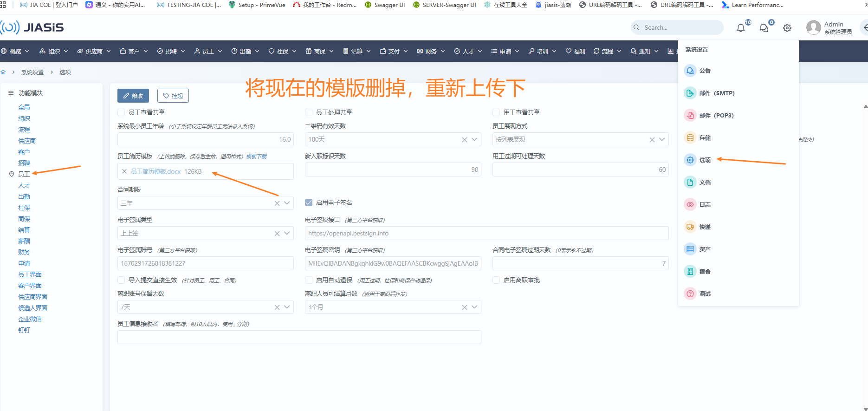Screen dimensions: 868x411
Task: Click the notification bell icon
Action: (x=741, y=28)
